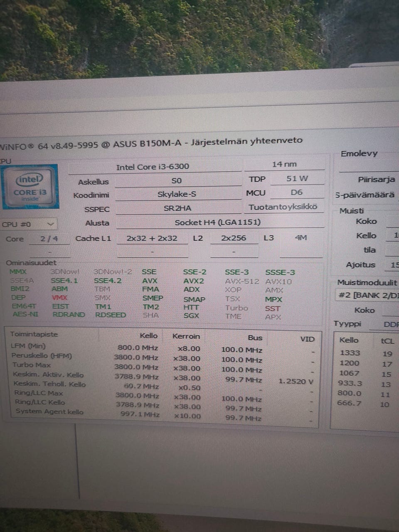Click the 800.0 MHz LFM clock value

[x=138, y=347]
